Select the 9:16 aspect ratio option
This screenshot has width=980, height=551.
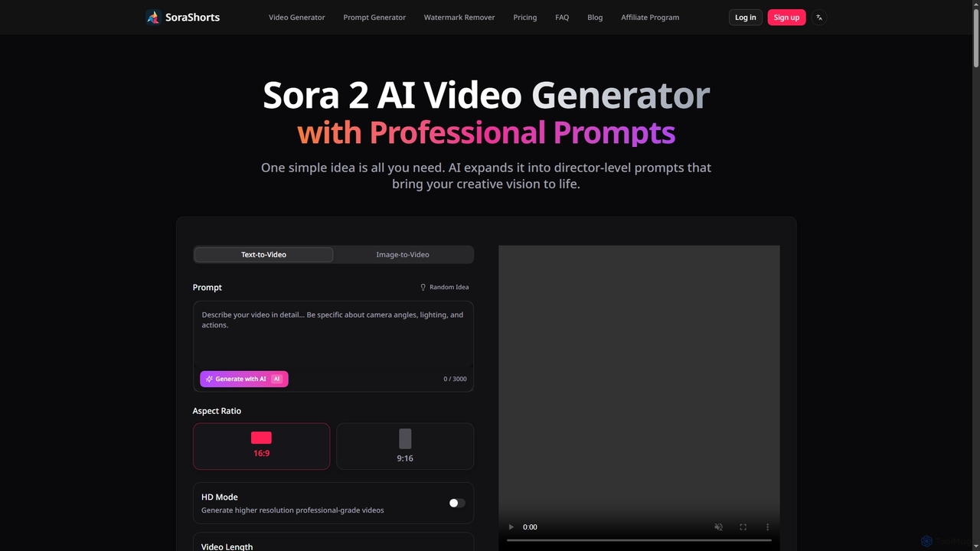pos(405,446)
